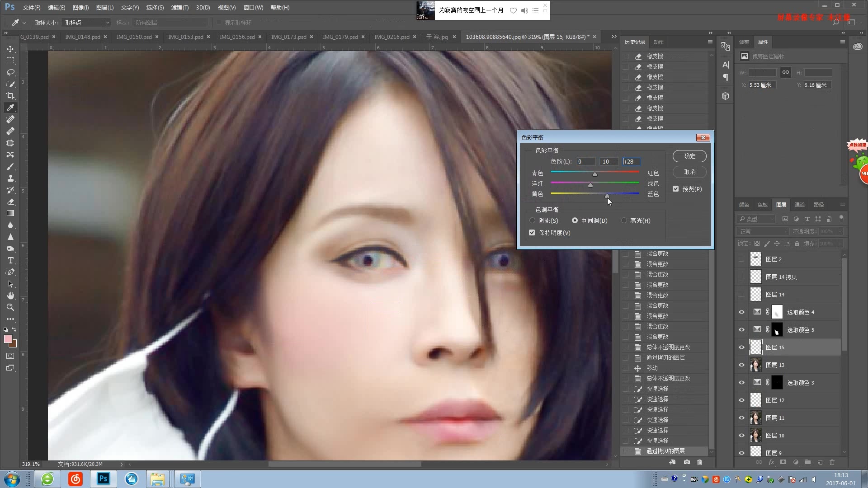This screenshot has height=488, width=868.
Task: Create new snapshot camera icon in History
Action: point(687,462)
